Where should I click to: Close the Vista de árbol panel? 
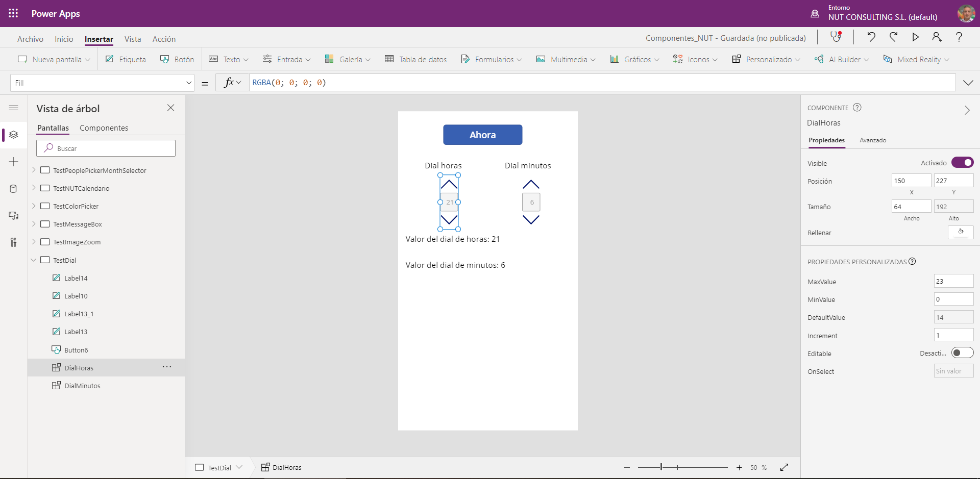(170, 108)
